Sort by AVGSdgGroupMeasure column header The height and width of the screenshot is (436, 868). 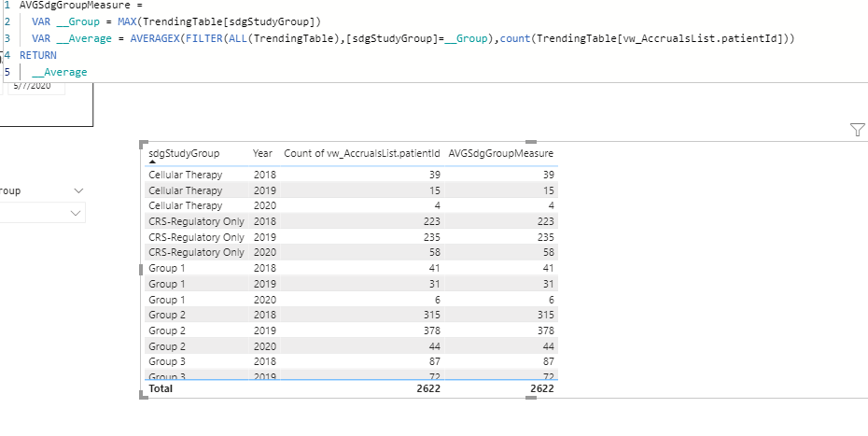click(x=500, y=153)
